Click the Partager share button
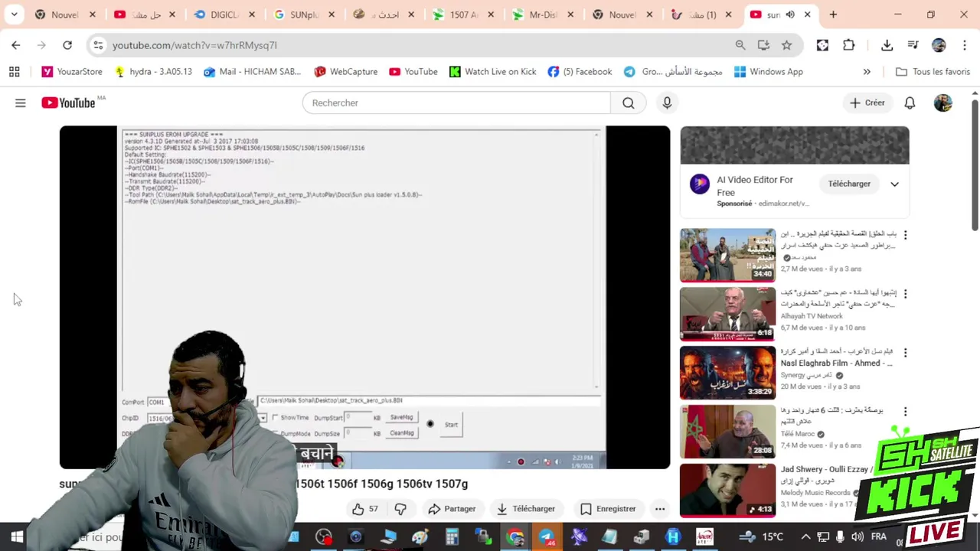 click(452, 509)
